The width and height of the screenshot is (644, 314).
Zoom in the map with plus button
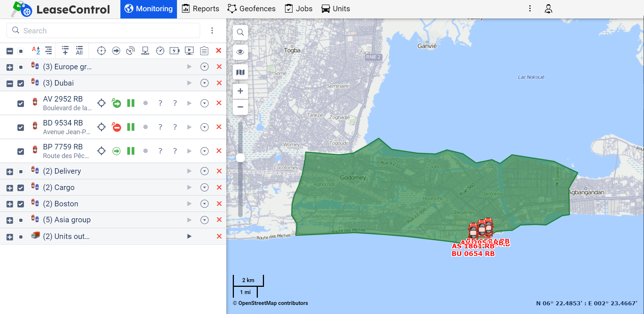pyautogui.click(x=240, y=91)
